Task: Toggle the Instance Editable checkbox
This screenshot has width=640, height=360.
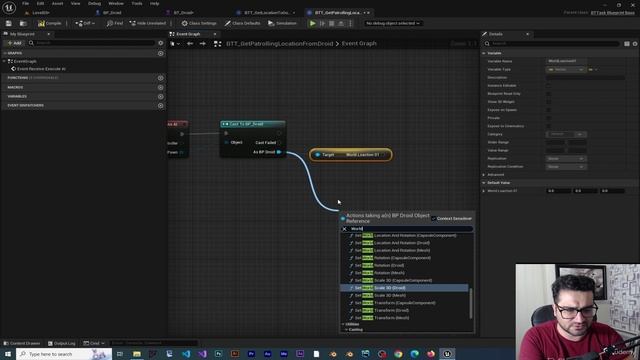Action: [549, 86]
